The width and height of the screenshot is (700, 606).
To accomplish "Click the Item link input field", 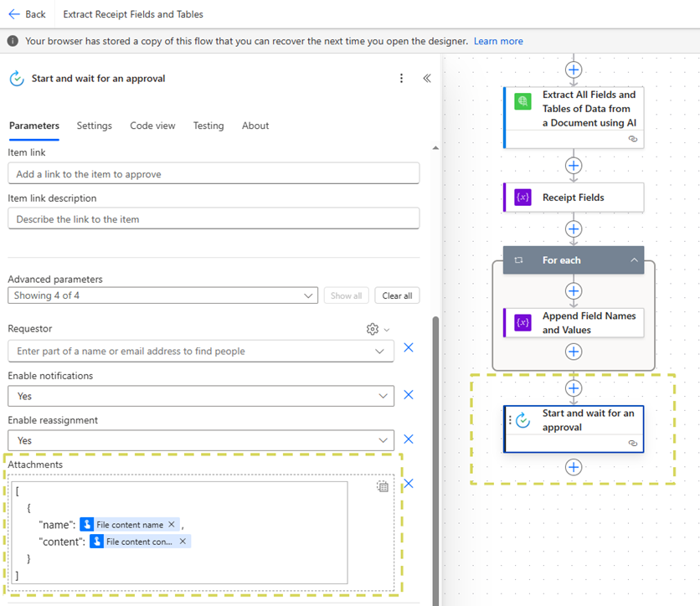I will [214, 174].
